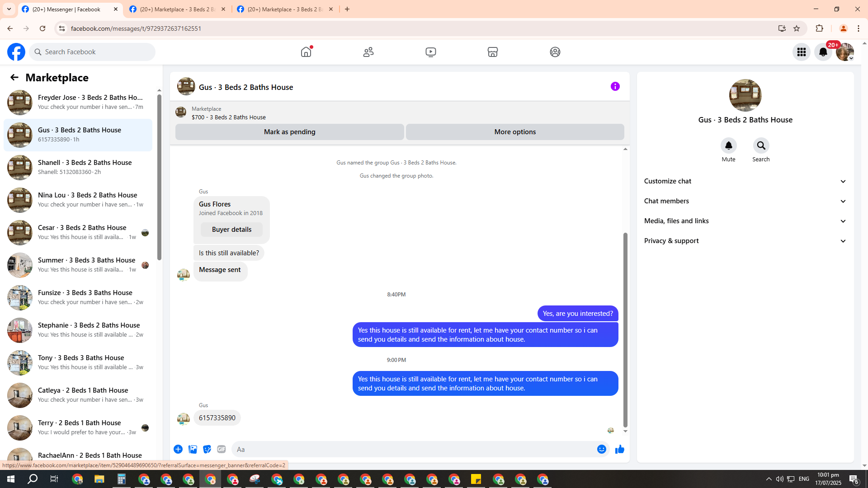Image resolution: width=868 pixels, height=488 pixels.
Task: Open the Facebook Home icon
Action: pyautogui.click(x=306, y=52)
